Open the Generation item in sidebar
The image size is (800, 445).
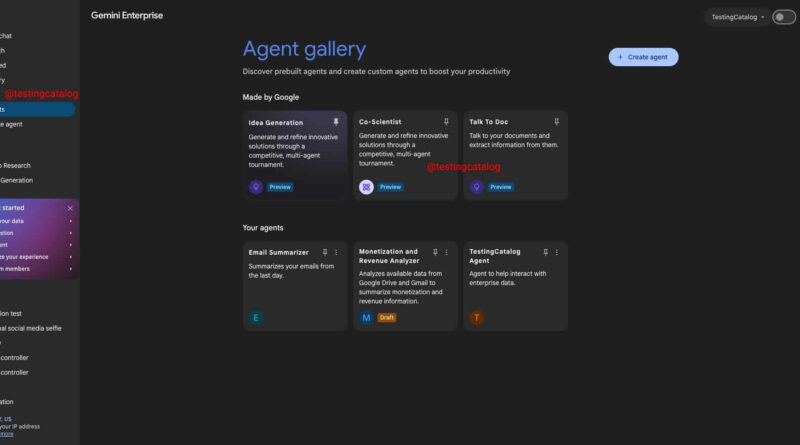[x=38, y=180]
